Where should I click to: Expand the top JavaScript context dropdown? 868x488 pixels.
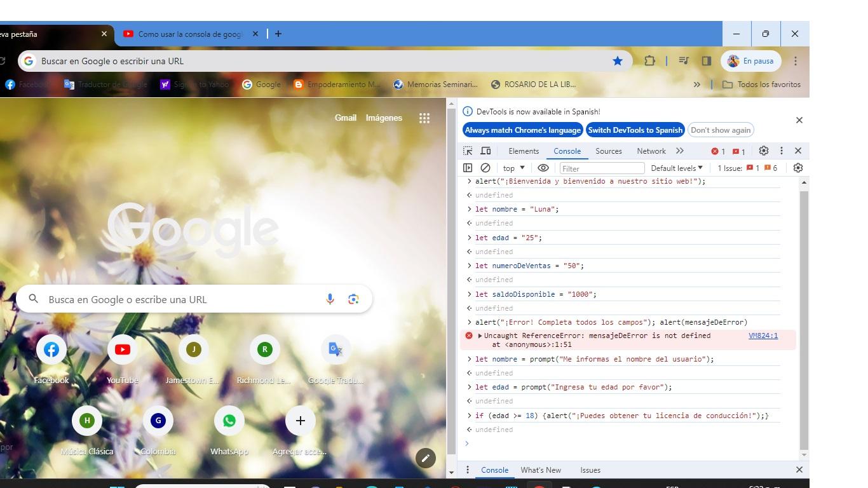[x=514, y=168]
